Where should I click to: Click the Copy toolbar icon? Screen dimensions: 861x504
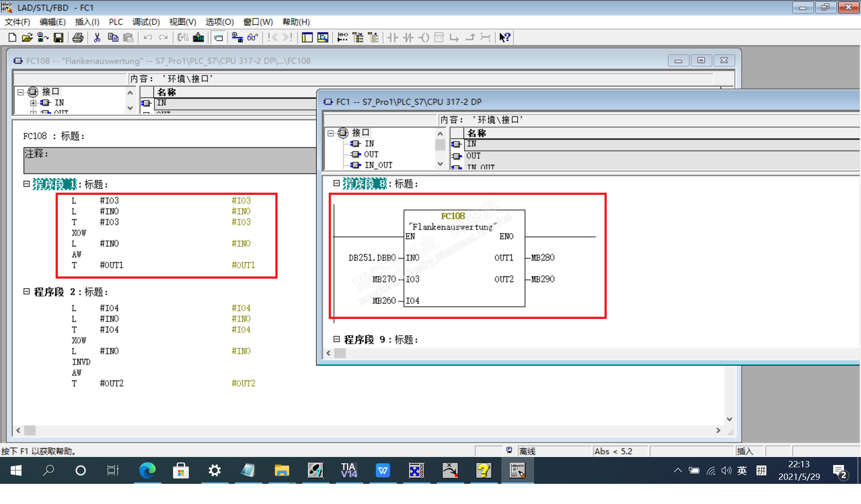pyautogui.click(x=113, y=38)
